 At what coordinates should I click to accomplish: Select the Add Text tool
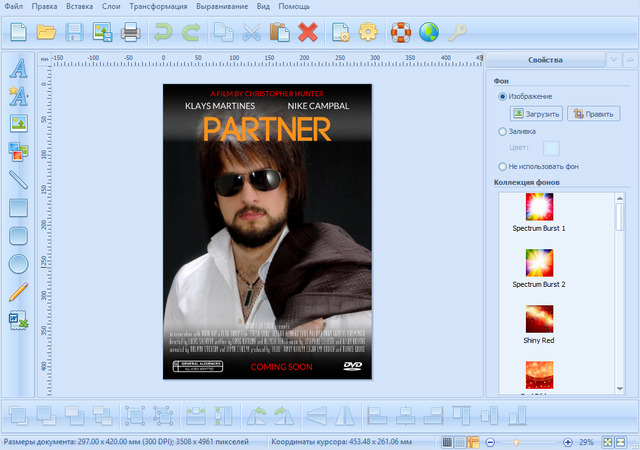coord(17,69)
